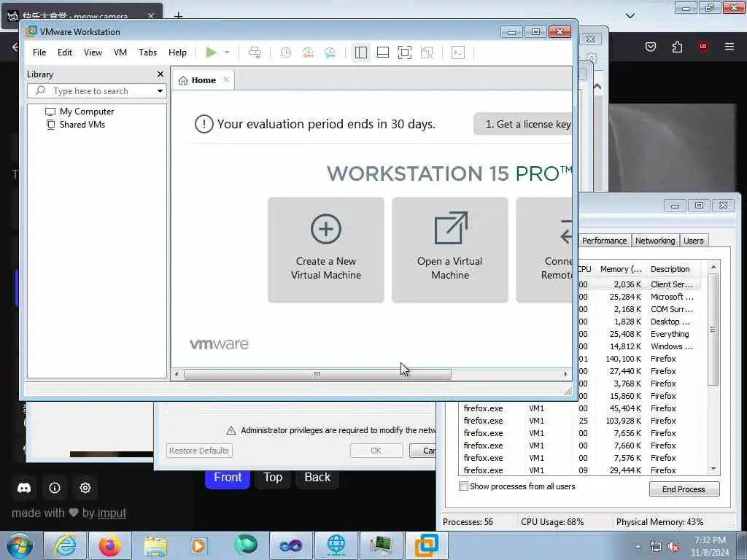Image resolution: width=747 pixels, height=560 pixels.
Task: Open the Help menu
Action: tap(177, 52)
